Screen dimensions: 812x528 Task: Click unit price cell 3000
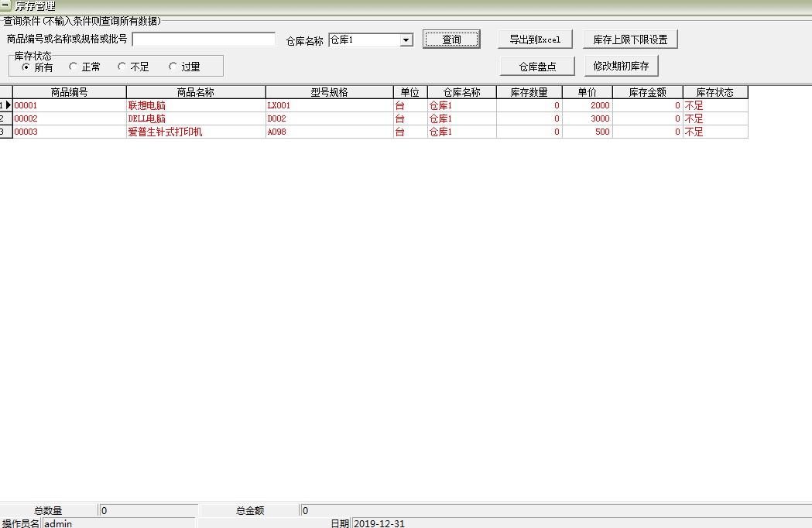tap(588, 118)
